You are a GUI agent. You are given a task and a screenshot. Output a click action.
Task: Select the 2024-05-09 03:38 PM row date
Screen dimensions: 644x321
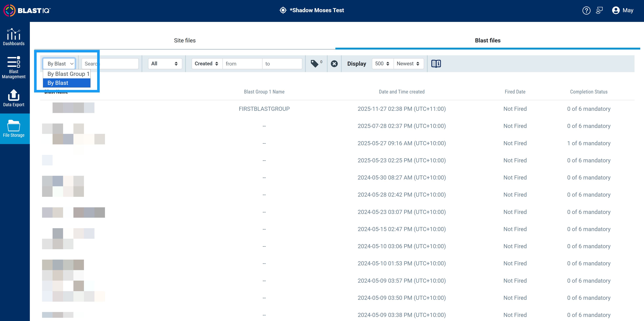402,315
